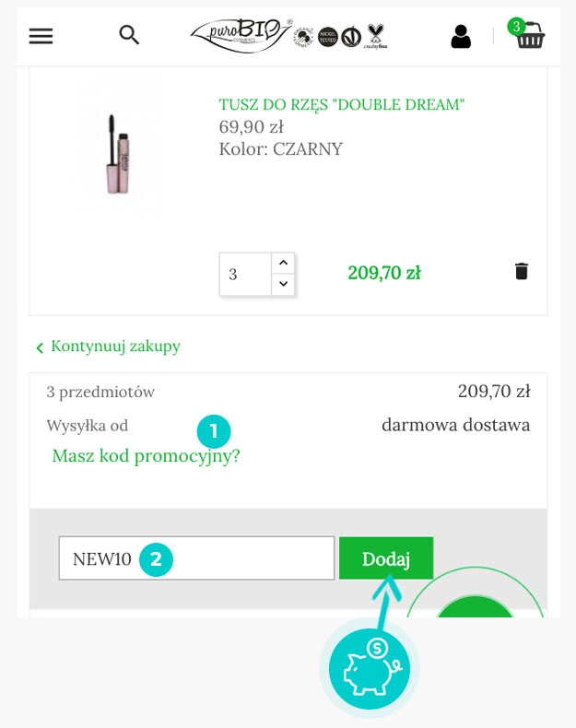Image resolution: width=576 pixels, height=728 pixels.
Task: Click the cruelty free bunny badge
Action: click(376, 36)
